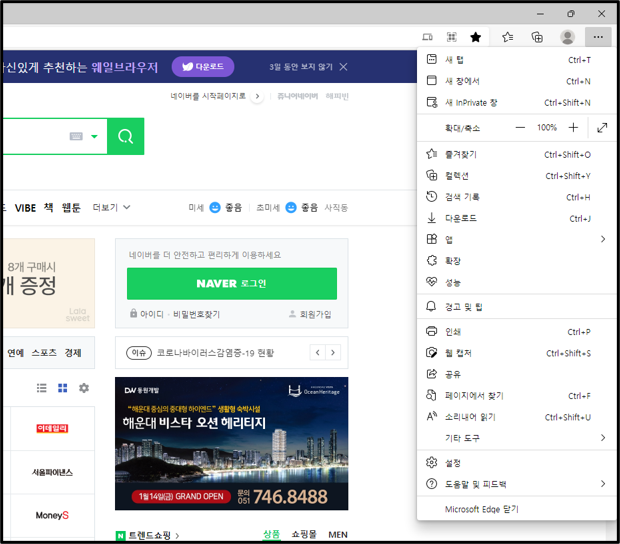
Task: Select the 연예 news tab
Action: click(x=16, y=353)
